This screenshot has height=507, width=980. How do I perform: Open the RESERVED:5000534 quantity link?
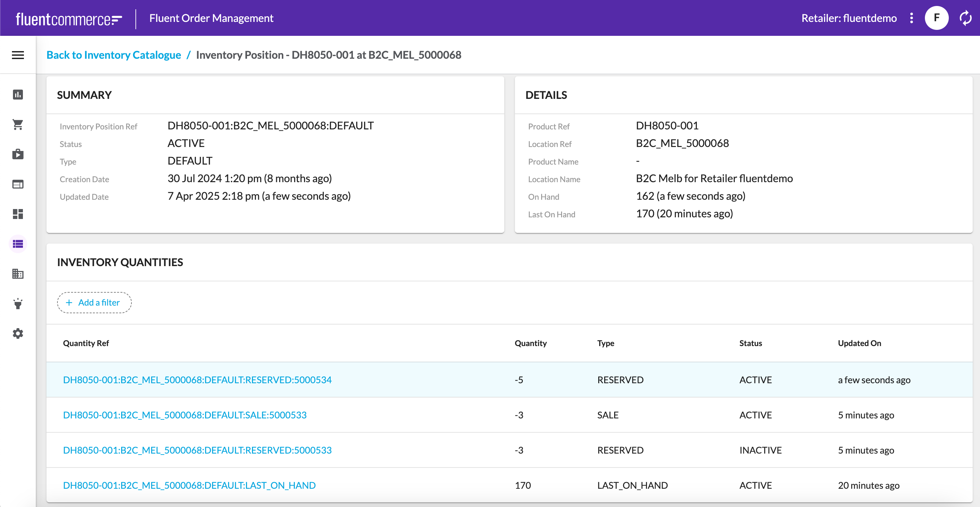click(x=197, y=380)
